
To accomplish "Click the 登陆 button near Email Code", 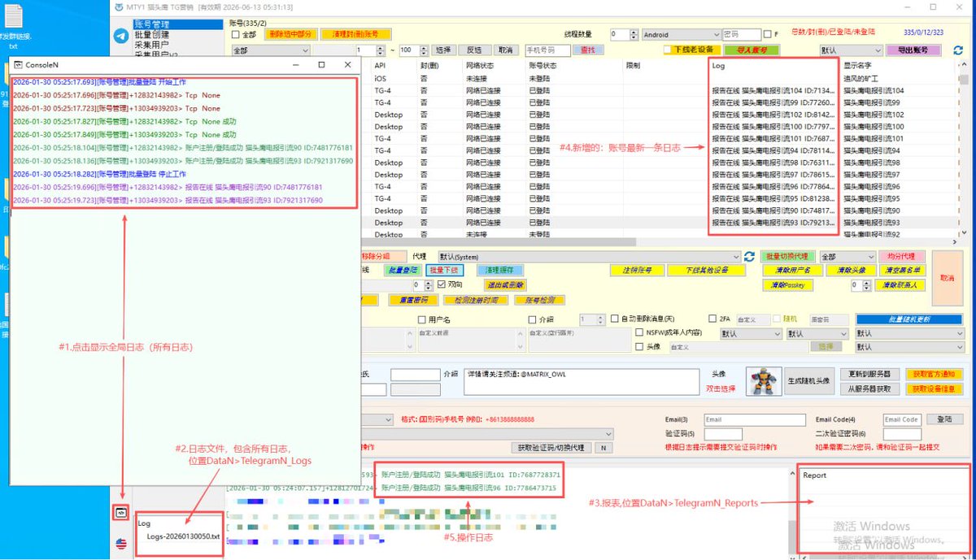I will point(944,419).
